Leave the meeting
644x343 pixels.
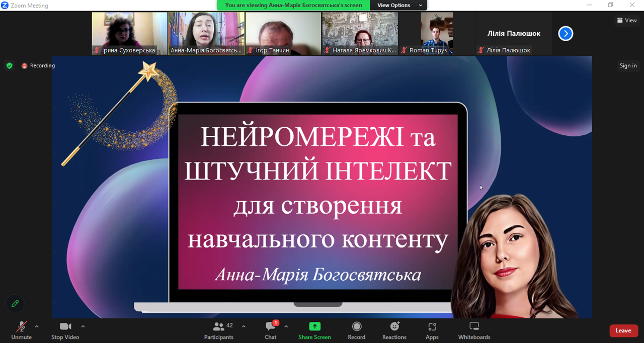tap(623, 330)
